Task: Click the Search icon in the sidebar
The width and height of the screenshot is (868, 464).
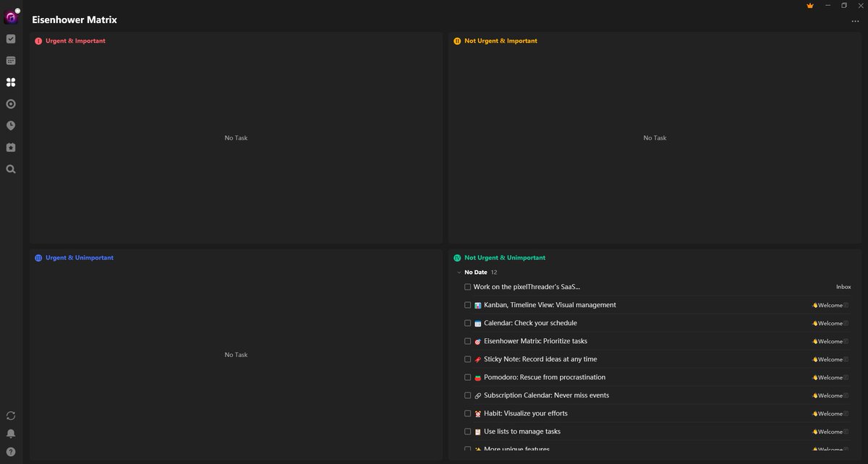Action: [x=10, y=168]
